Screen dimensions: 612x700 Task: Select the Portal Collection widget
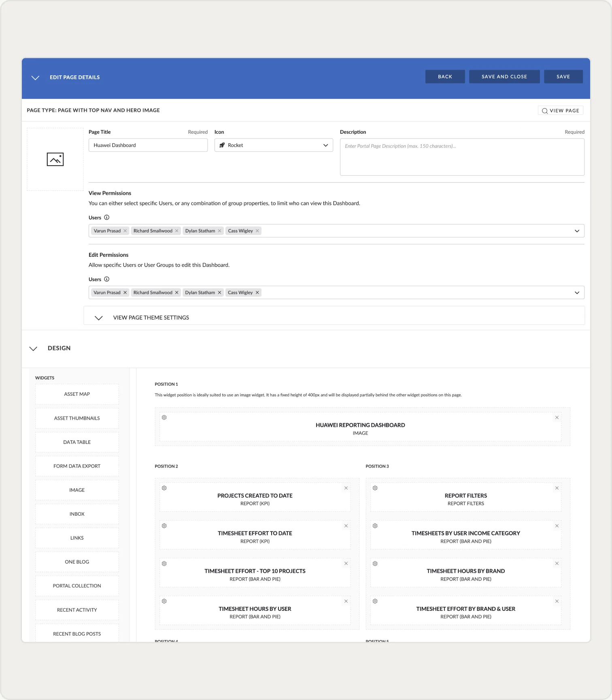77,586
